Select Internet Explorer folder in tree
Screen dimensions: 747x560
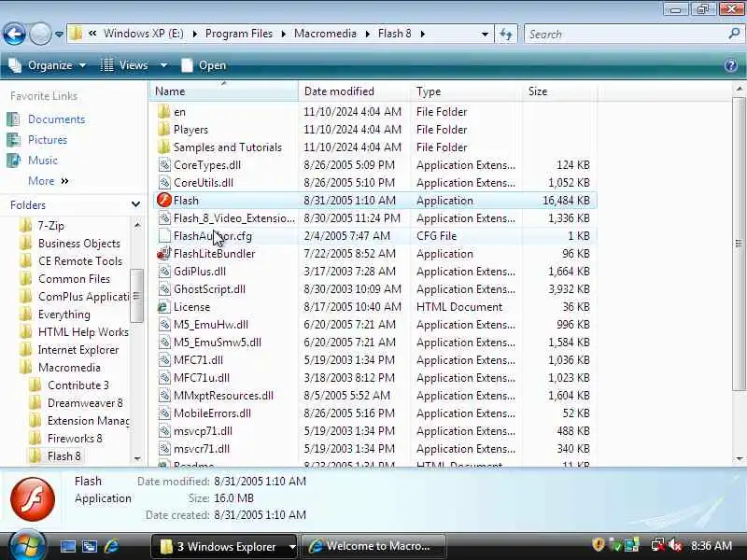coord(78,349)
